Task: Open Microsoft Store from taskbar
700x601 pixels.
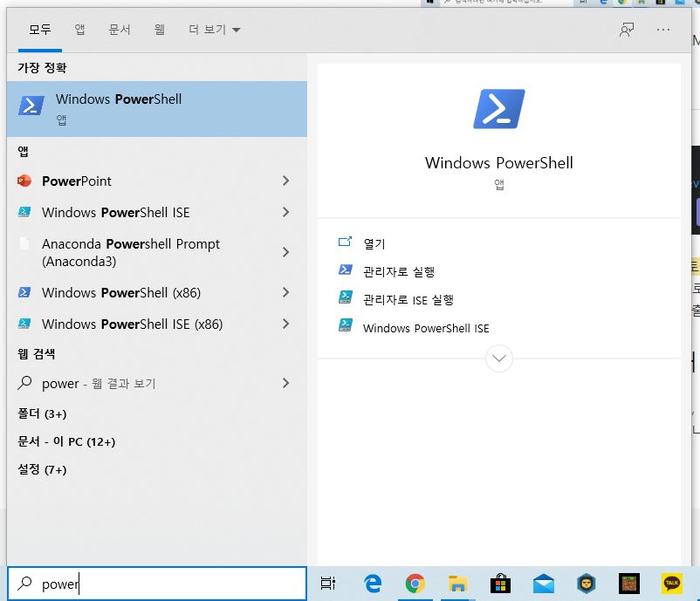Action: 500,584
